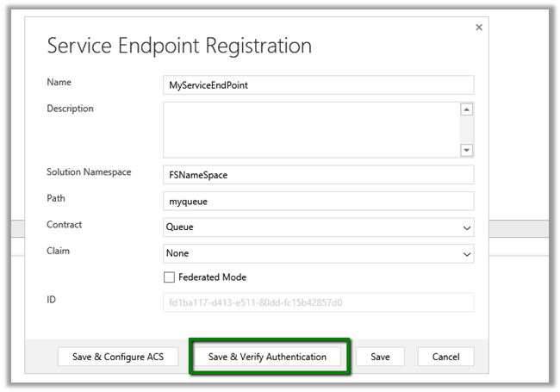Focus the Name field with MyServiceEndPoint
Image resolution: width=560 pixels, height=392 pixels.
318,85
